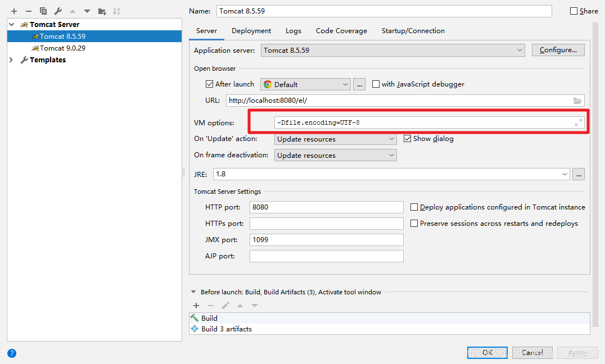Move configuration up in the list

73,11
